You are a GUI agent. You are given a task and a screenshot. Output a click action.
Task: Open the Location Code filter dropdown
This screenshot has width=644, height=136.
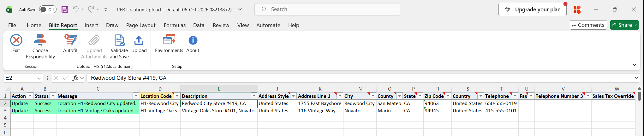coord(177,96)
